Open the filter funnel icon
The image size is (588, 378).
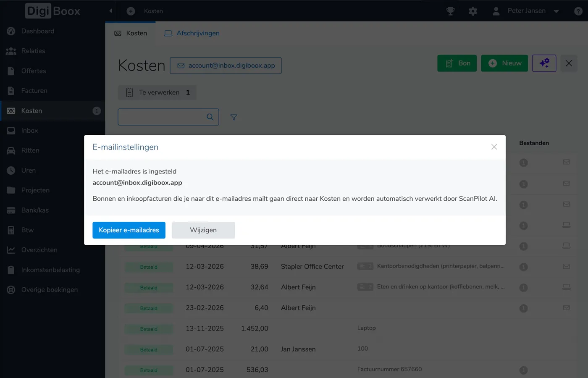click(234, 117)
